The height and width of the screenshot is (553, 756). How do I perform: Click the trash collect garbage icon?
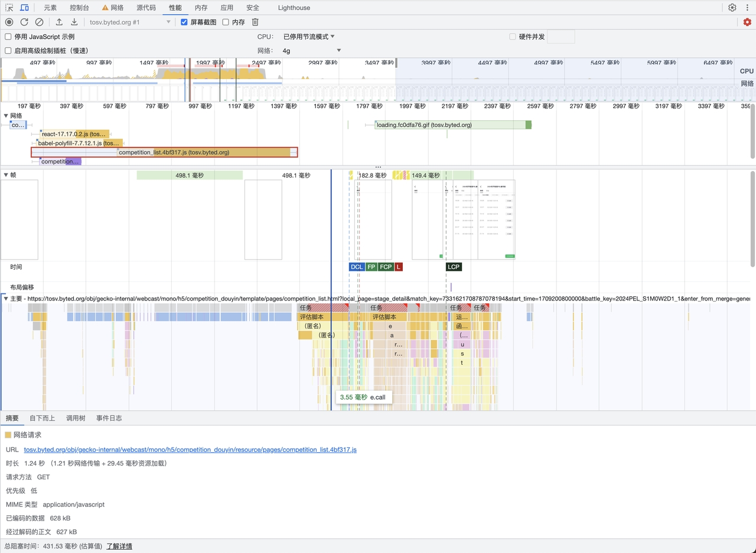tap(255, 22)
